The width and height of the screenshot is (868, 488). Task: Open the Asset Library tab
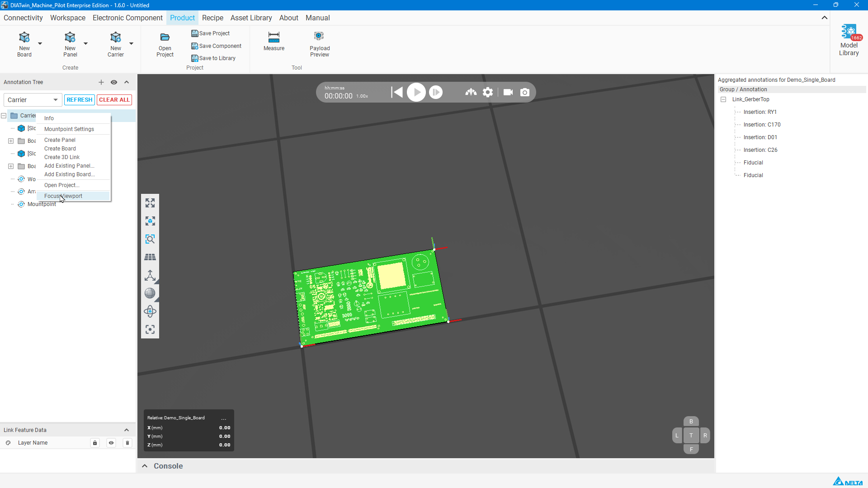[251, 18]
